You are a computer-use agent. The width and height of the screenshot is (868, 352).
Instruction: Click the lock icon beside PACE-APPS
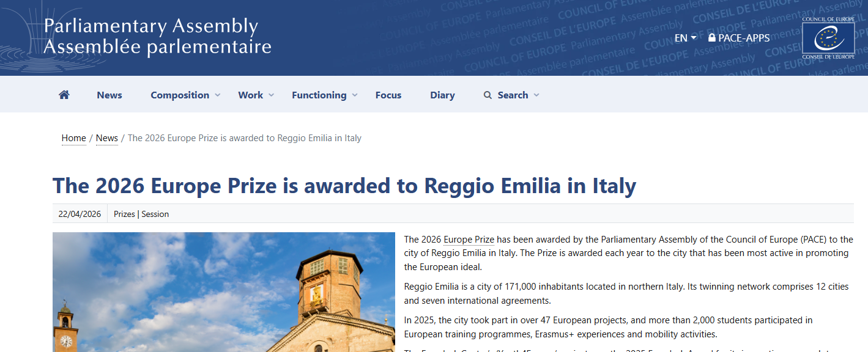(711, 38)
